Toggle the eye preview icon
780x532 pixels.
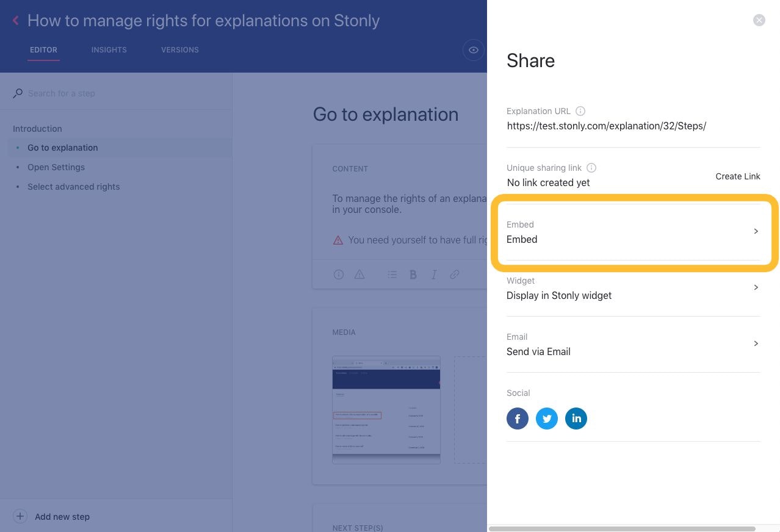pyautogui.click(x=473, y=50)
